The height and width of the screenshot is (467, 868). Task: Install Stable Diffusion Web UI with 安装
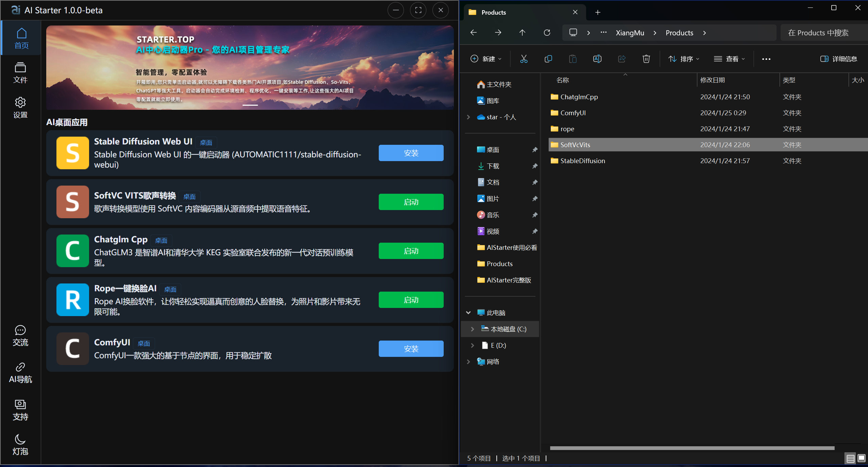click(x=411, y=153)
